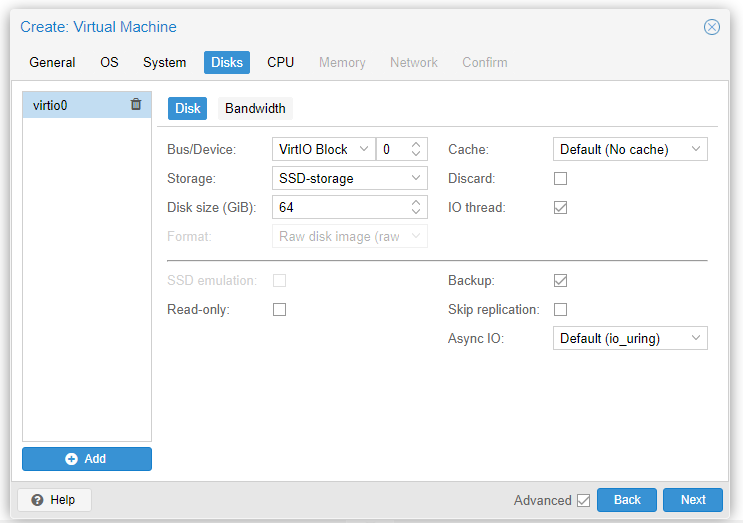Add a new disk with Add button
743x523 pixels.
point(87,459)
